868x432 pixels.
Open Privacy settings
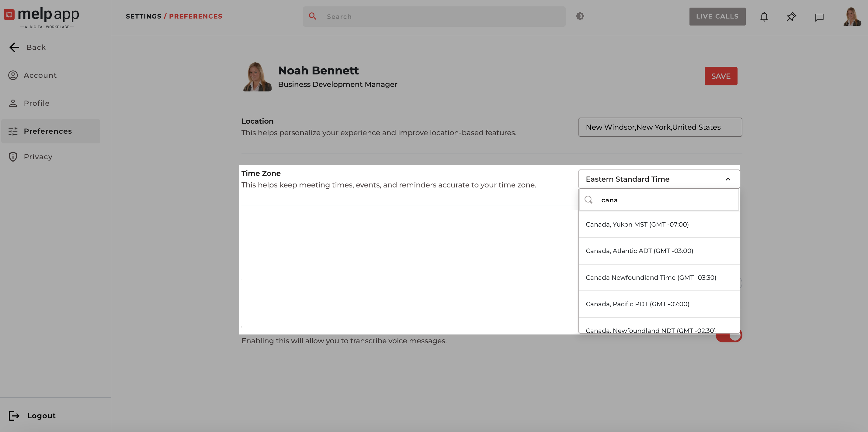click(30, 157)
